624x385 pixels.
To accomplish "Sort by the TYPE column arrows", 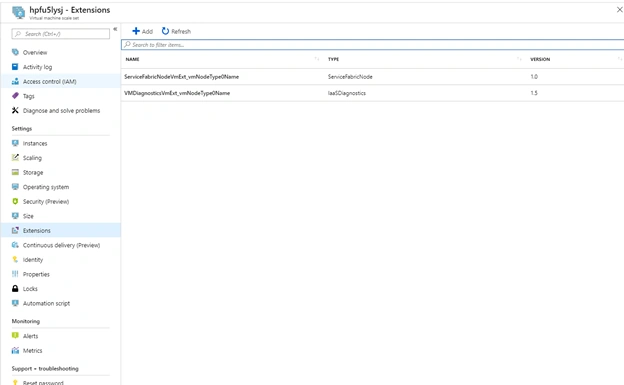I will coord(519,59).
